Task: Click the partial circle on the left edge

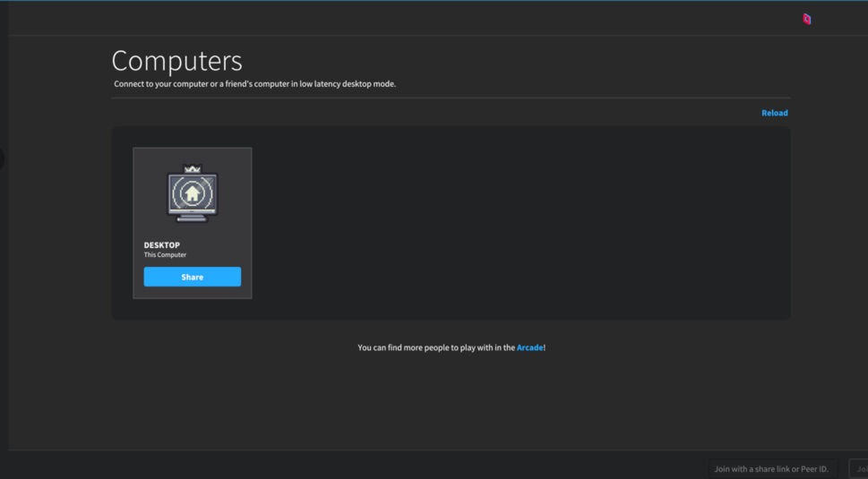Action: [2, 159]
